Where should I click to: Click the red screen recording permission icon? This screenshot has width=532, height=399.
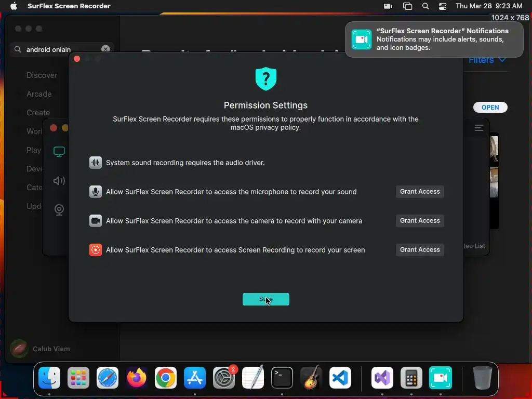96,250
